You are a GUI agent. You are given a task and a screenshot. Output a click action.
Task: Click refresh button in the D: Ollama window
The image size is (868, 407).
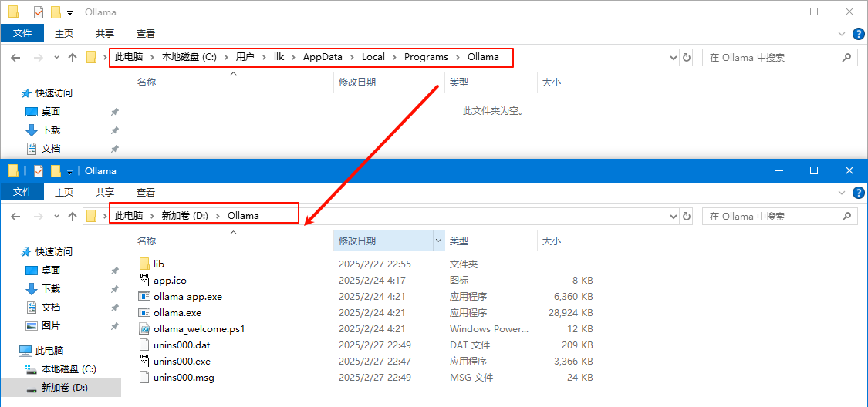[x=687, y=216]
